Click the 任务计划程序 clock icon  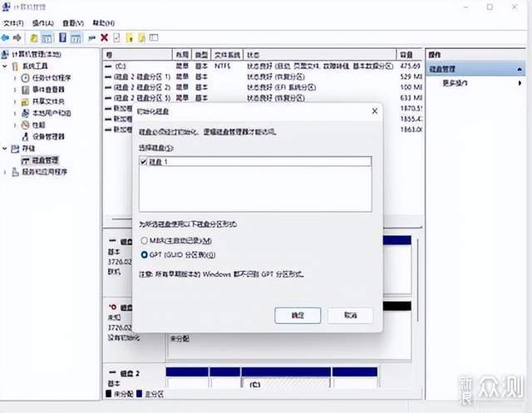tap(25, 78)
